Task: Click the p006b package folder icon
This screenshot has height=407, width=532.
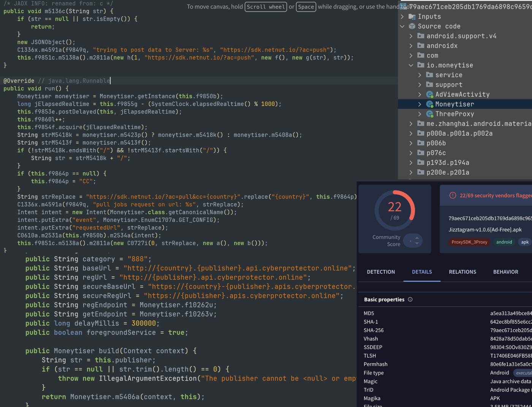Action: [421, 143]
